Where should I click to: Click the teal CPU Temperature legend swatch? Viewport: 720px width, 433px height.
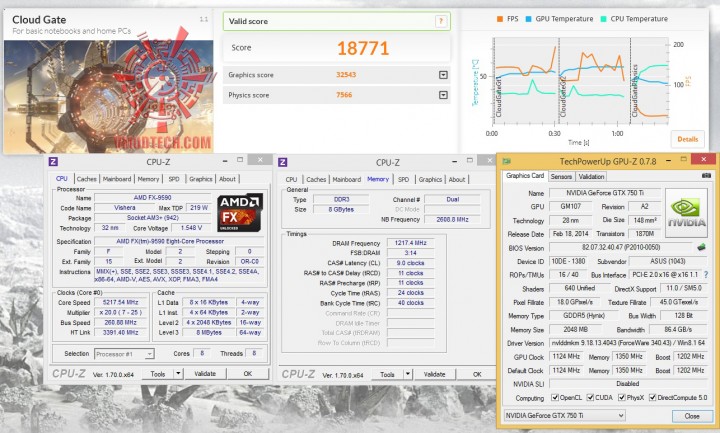(603, 19)
